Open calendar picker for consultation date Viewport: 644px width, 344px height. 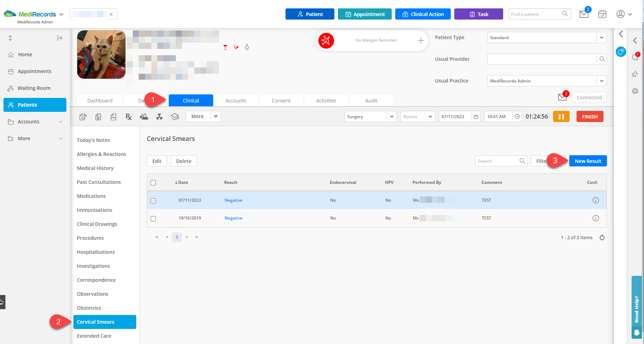click(x=476, y=117)
